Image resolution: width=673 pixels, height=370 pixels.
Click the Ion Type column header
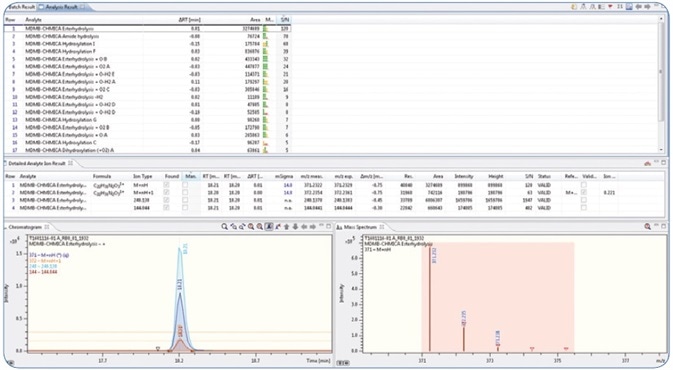[143, 176]
